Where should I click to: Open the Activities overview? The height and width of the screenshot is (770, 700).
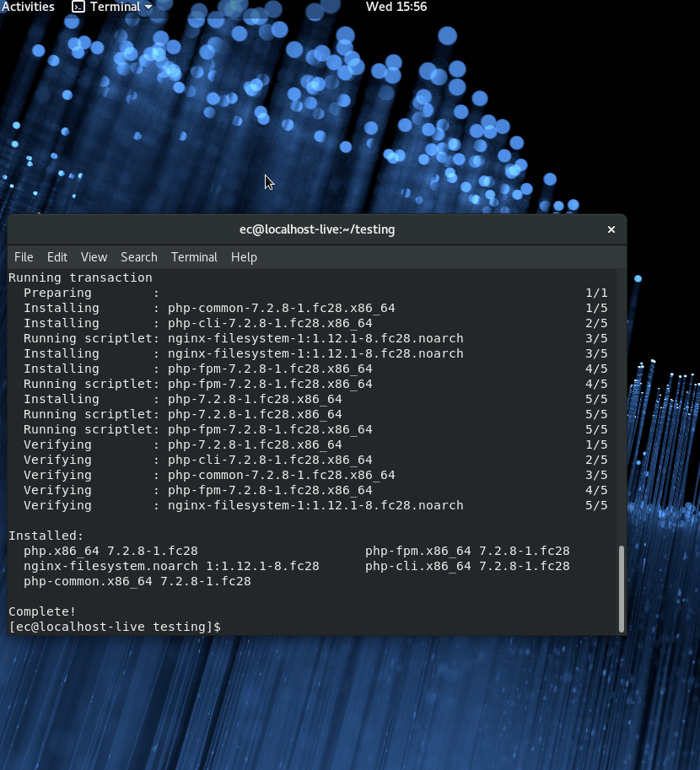[28, 7]
